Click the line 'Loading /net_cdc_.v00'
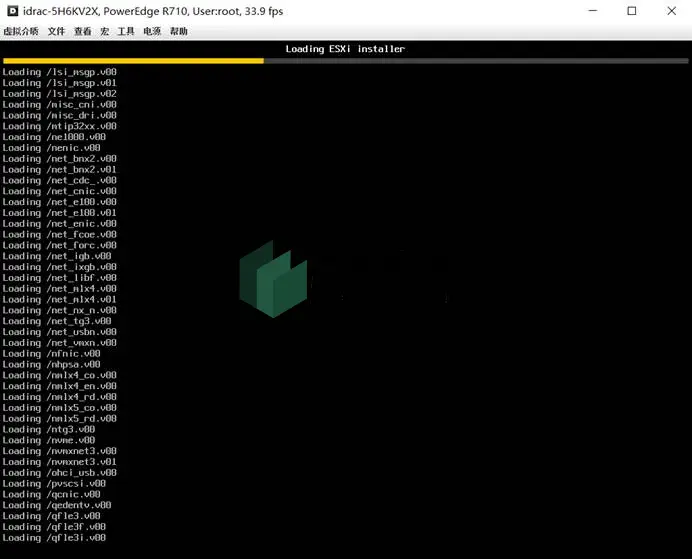The image size is (692, 559). [x=60, y=180]
